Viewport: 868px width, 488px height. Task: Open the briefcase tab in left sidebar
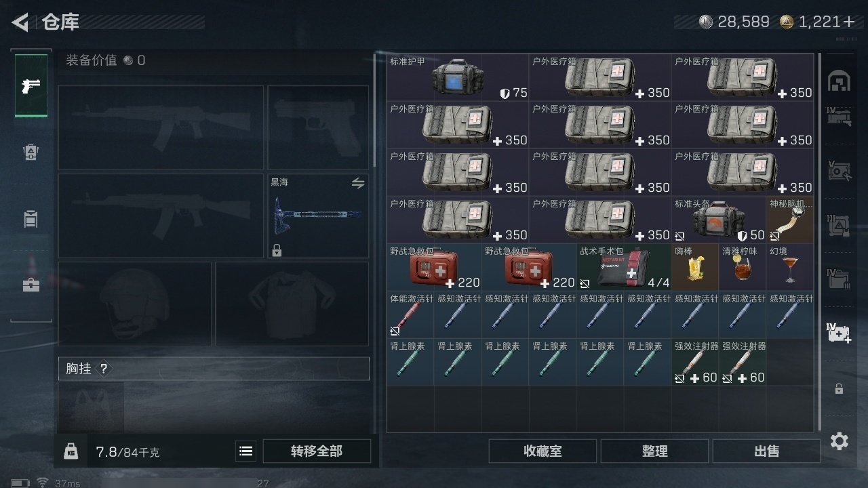click(31, 285)
